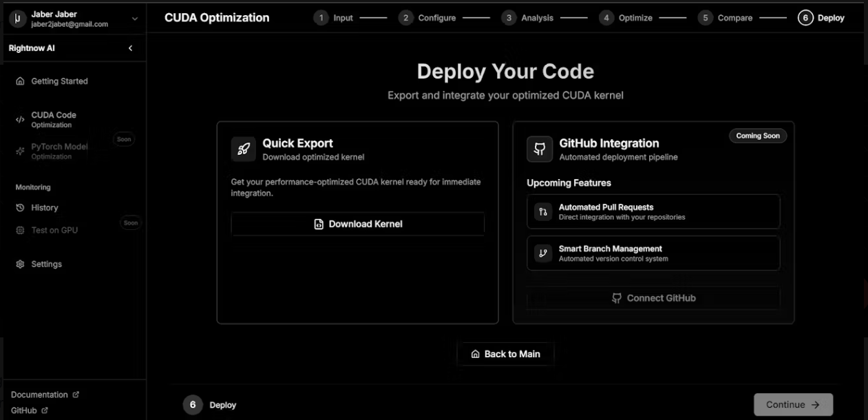Click the PyTorch Model sparkle icon

click(20, 151)
